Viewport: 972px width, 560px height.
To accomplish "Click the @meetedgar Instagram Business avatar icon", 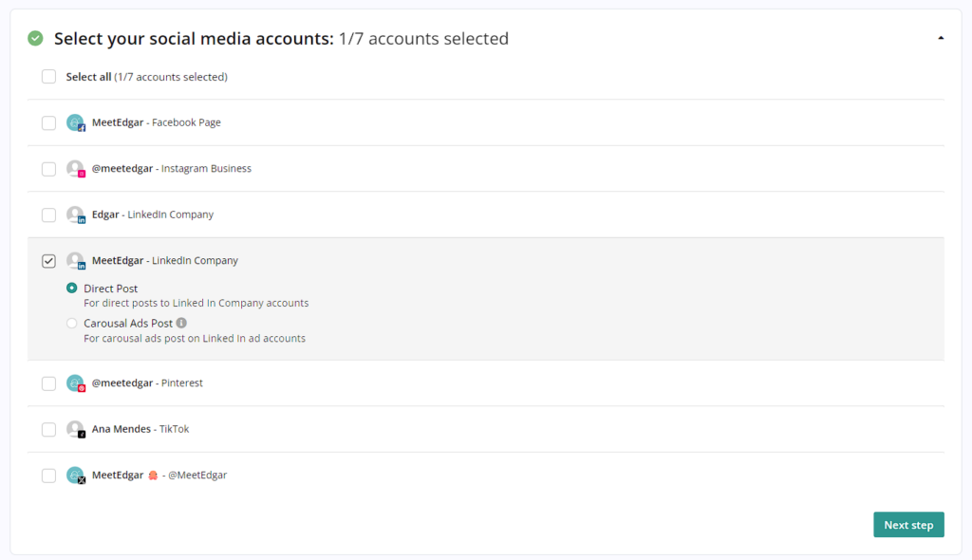I will 76,169.
